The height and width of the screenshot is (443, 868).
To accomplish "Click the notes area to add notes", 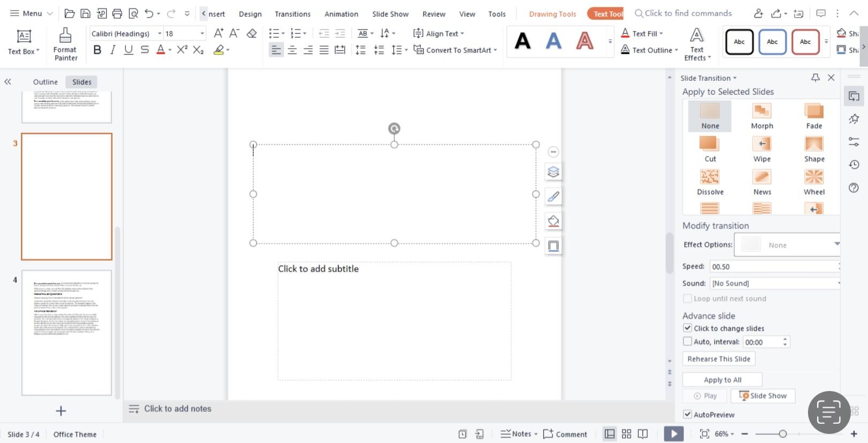I will pos(178,409).
